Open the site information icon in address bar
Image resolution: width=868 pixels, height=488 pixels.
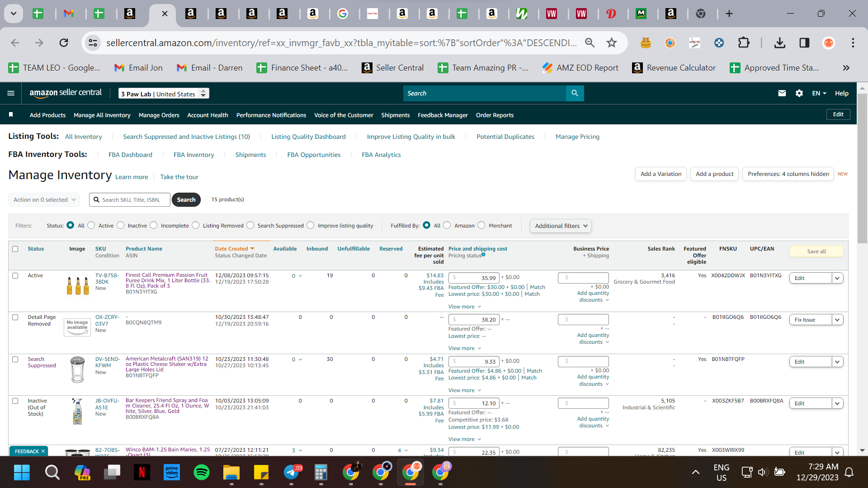click(x=93, y=43)
